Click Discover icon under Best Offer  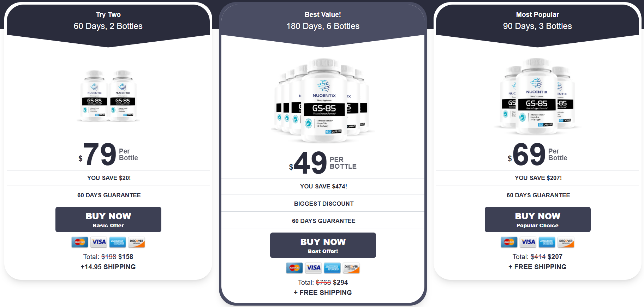pos(351,268)
